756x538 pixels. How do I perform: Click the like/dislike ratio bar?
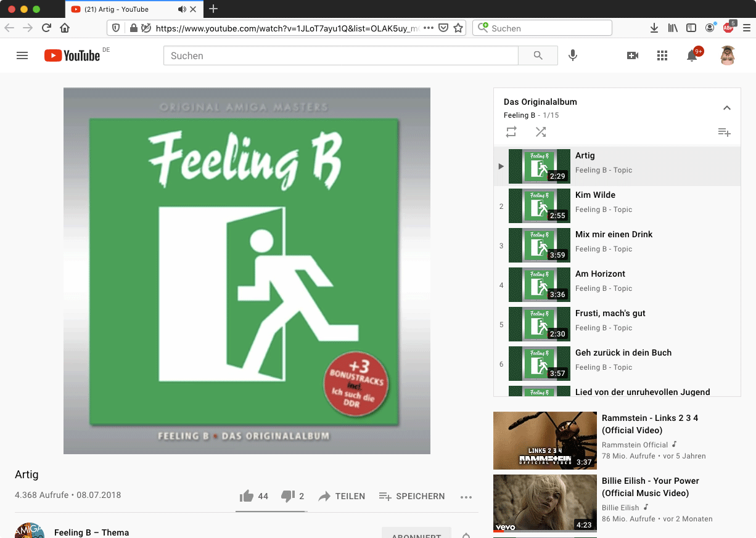pyautogui.click(x=271, y=512)
